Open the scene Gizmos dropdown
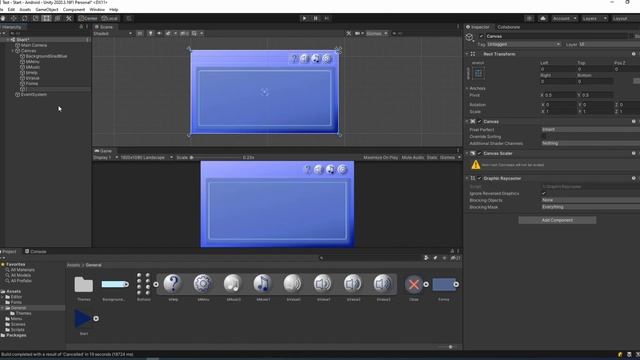Viewport: 640px width, 360px height. 376,33
